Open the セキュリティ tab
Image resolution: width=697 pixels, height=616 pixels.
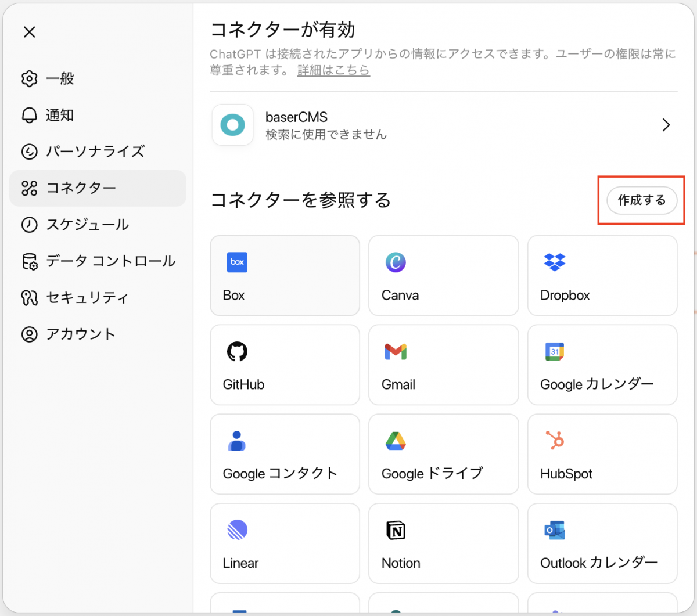click(98, 298)
